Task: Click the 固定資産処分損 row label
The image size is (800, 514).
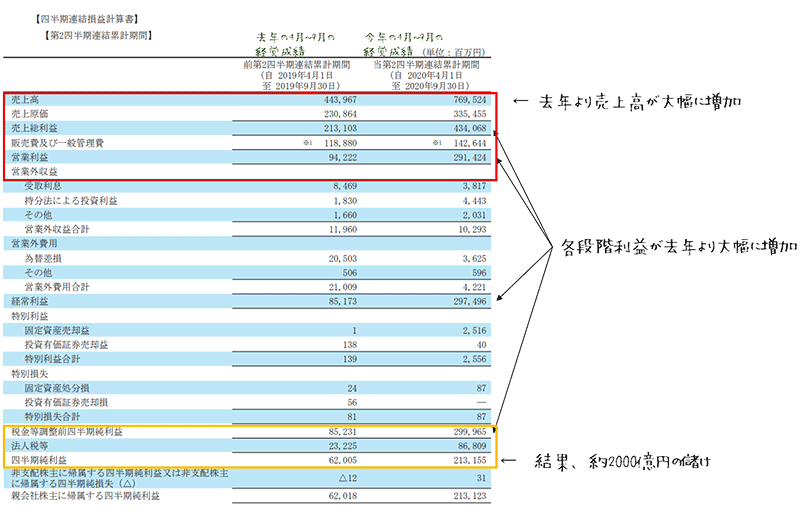Action: [57, 388]
